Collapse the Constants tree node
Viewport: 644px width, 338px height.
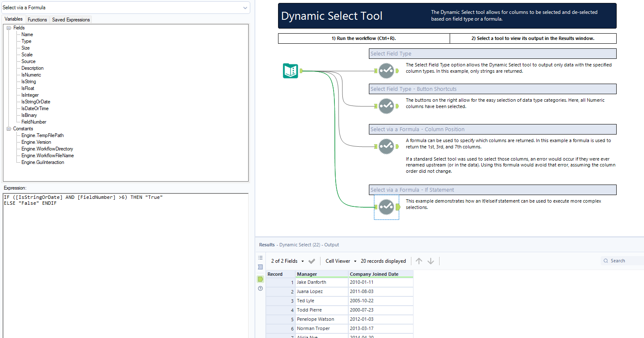coord(8,128)
